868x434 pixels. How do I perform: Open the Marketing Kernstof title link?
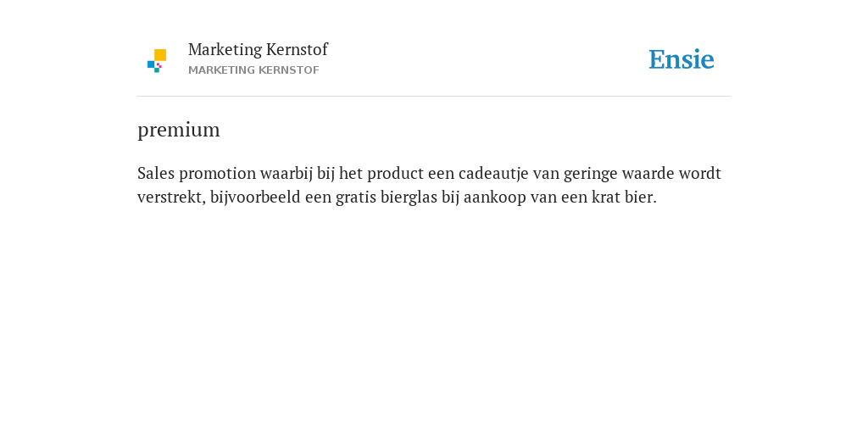258,50
